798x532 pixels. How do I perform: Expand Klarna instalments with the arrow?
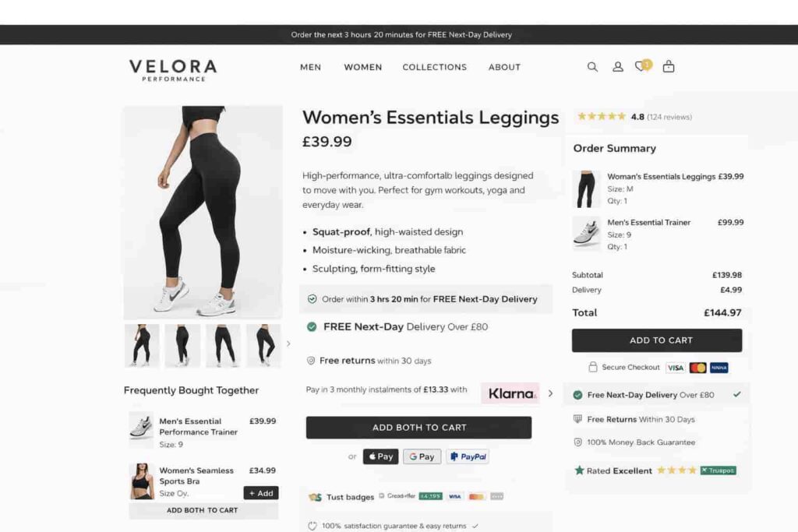pos(551,393)
